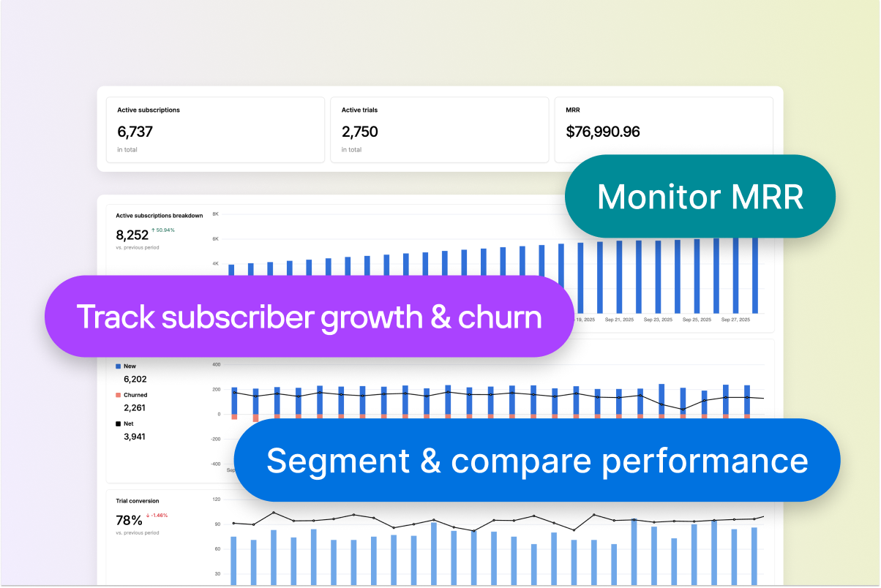
Task: Open the Active trials card
Action: tap(439, 129)
